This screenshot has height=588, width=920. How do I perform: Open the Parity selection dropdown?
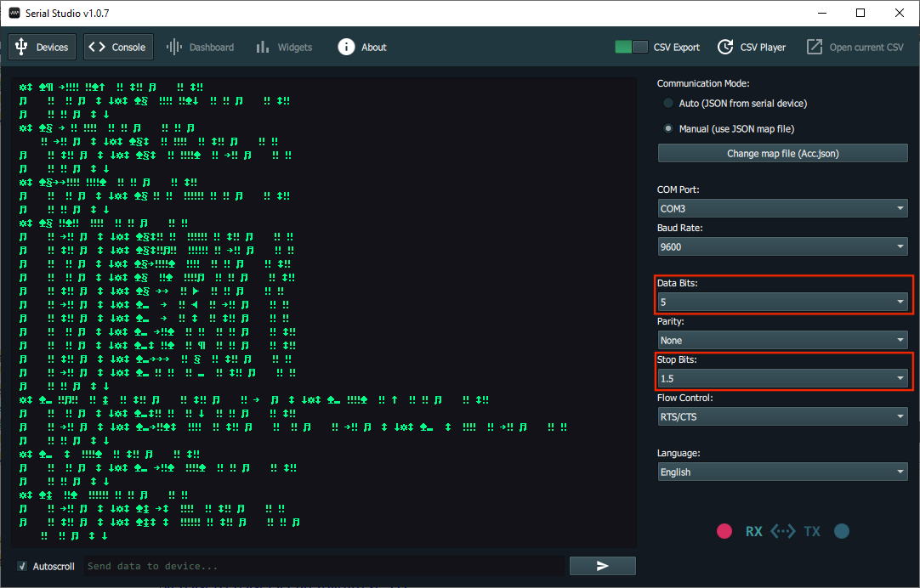tap(781, 340)
